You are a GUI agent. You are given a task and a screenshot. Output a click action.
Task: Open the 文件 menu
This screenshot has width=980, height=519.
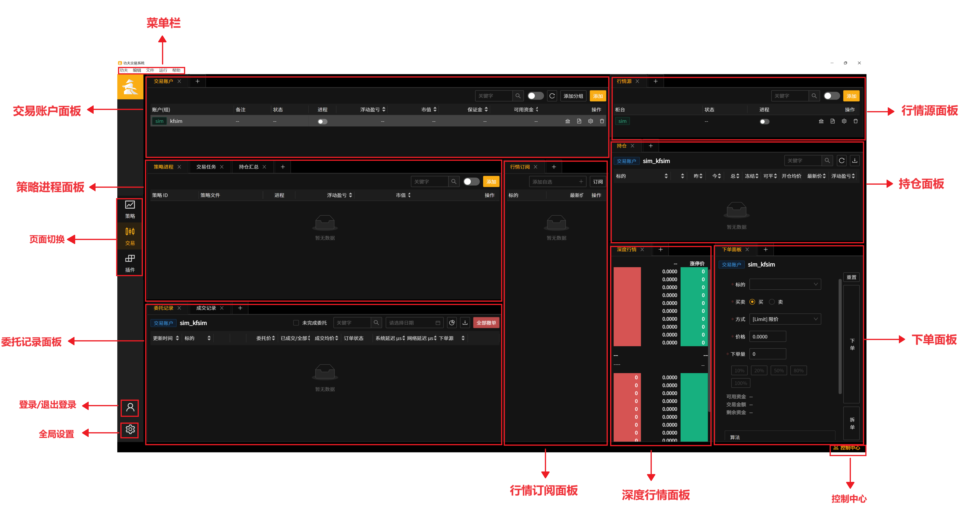point(150,70)
